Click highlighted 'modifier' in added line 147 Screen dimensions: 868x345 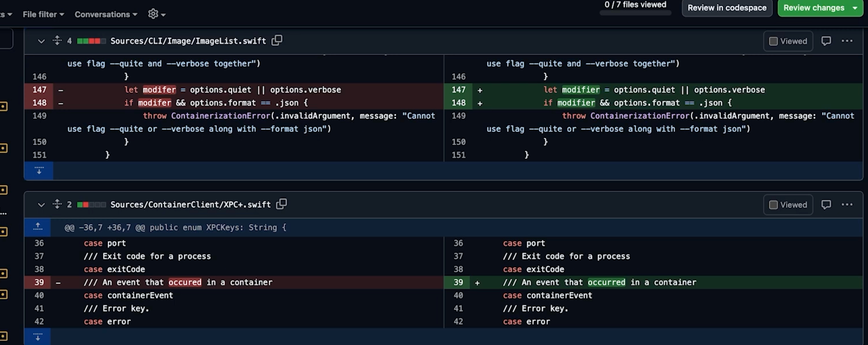point(581,90)
